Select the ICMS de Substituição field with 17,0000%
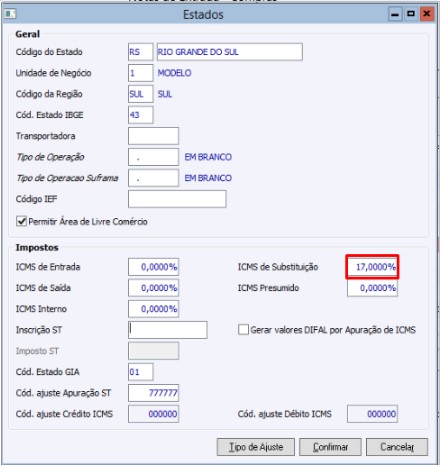440x465 pixels. (372, 267)
